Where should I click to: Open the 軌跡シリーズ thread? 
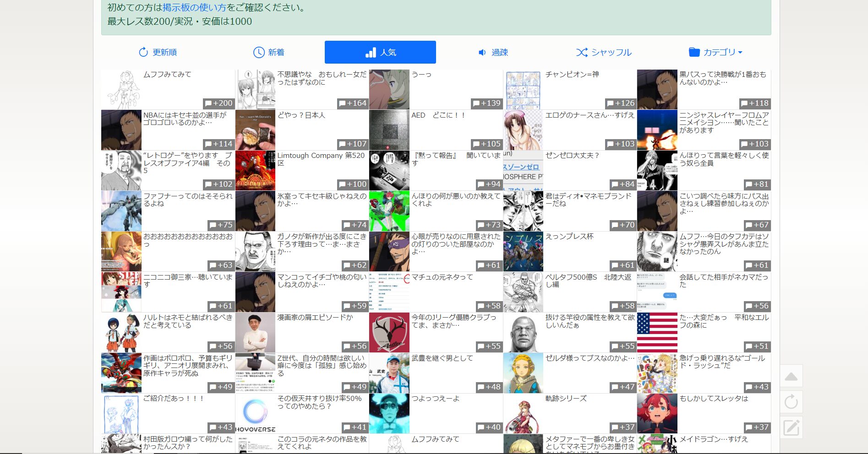click(x=566, y=399)
